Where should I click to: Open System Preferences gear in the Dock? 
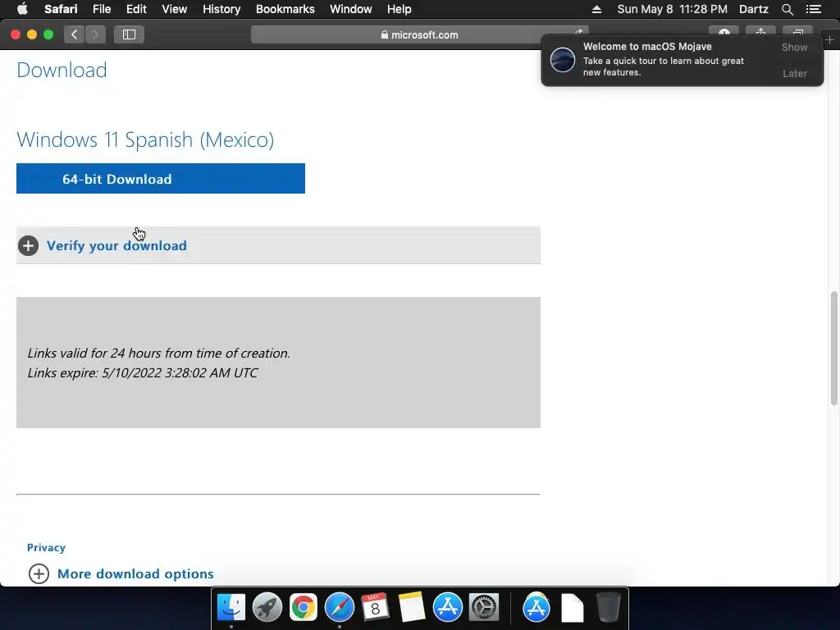coord(484,608)
